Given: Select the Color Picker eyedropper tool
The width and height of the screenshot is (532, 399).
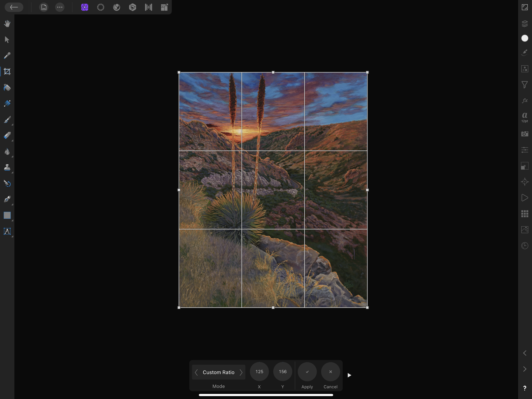Looking at the screenshot, I should click(x=7, y=56).
